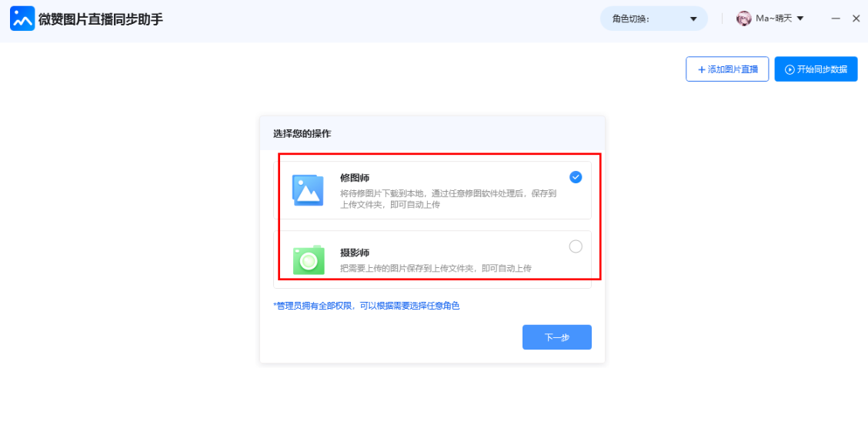Click the 添加图片直播 button
The height and width of the screenshot is (442, 868).
pos(727,69)
